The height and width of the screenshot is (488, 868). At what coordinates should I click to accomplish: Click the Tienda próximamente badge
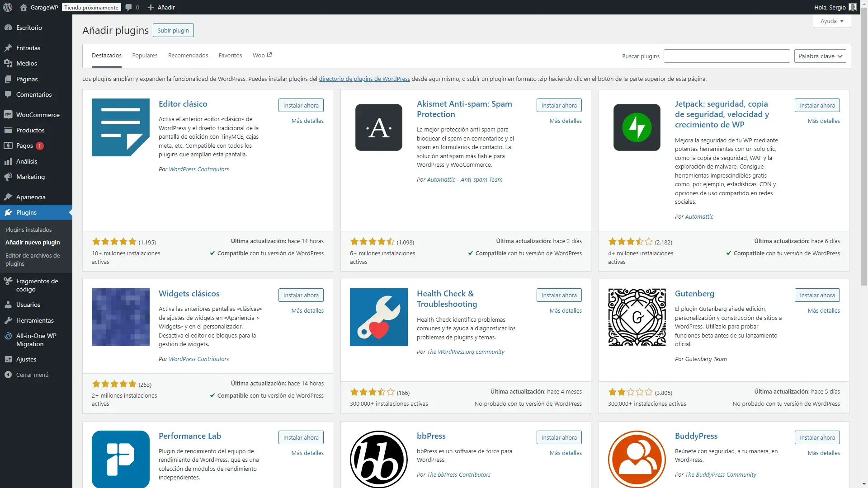point(91,7)
